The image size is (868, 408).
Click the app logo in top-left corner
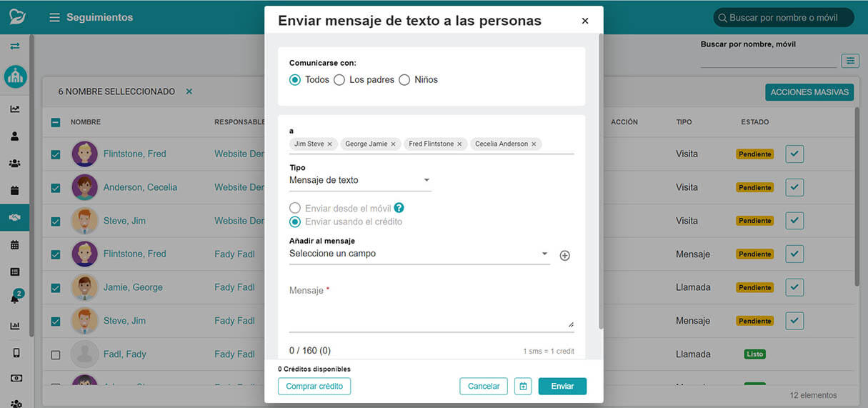17,16
